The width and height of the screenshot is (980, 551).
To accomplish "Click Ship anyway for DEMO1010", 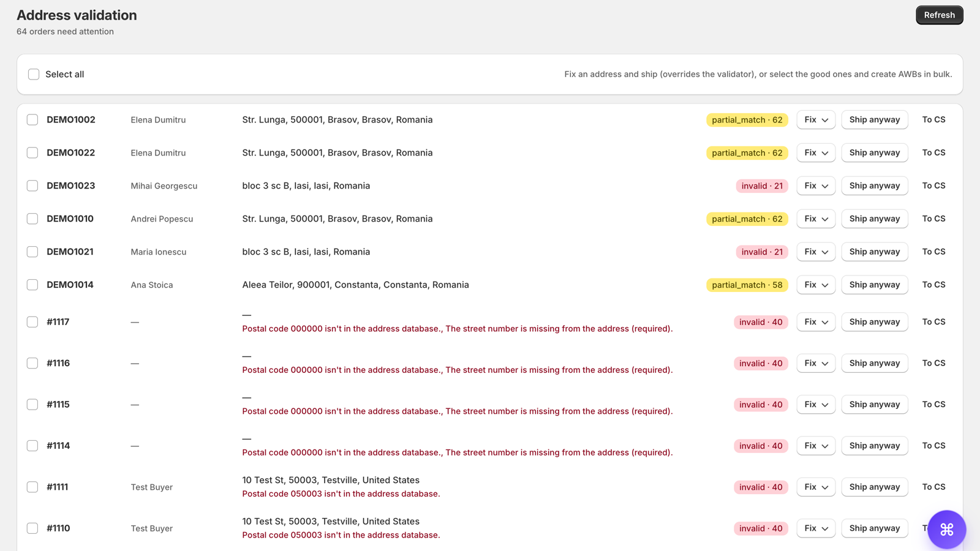I will [x=875, y=219].
